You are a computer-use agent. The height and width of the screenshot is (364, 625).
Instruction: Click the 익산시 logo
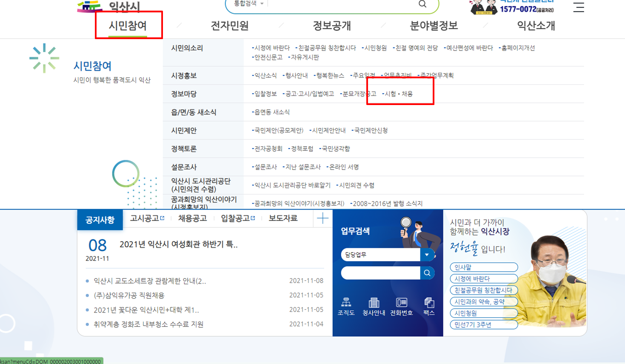(x=108, y=6)
